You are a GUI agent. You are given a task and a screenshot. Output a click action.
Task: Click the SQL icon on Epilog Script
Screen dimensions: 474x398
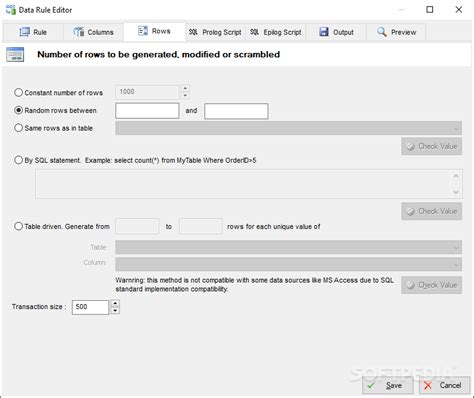(x=254, y=32)
